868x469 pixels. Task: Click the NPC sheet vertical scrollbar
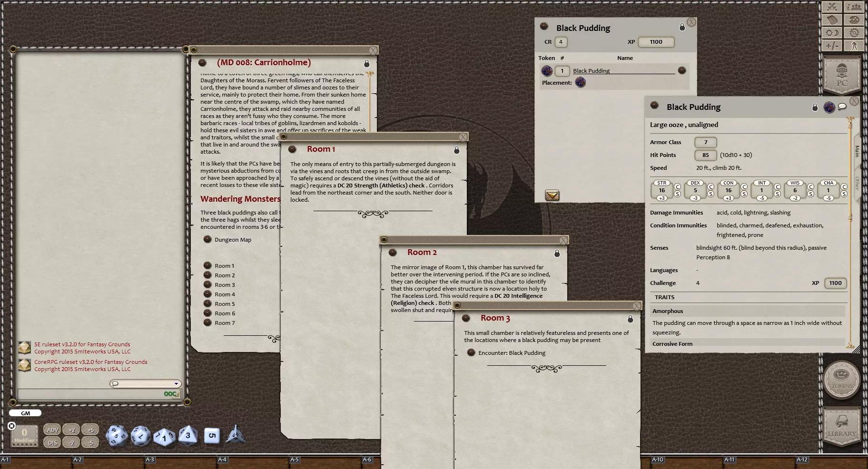(850, 233)
